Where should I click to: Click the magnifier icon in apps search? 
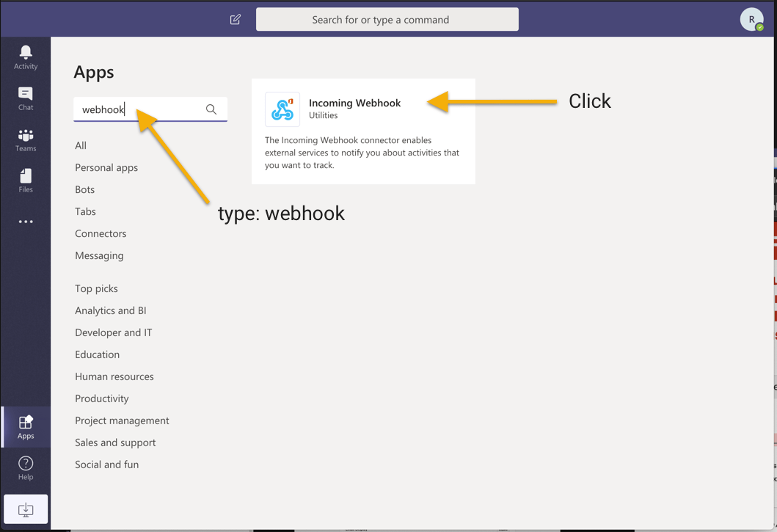point(211,109)
